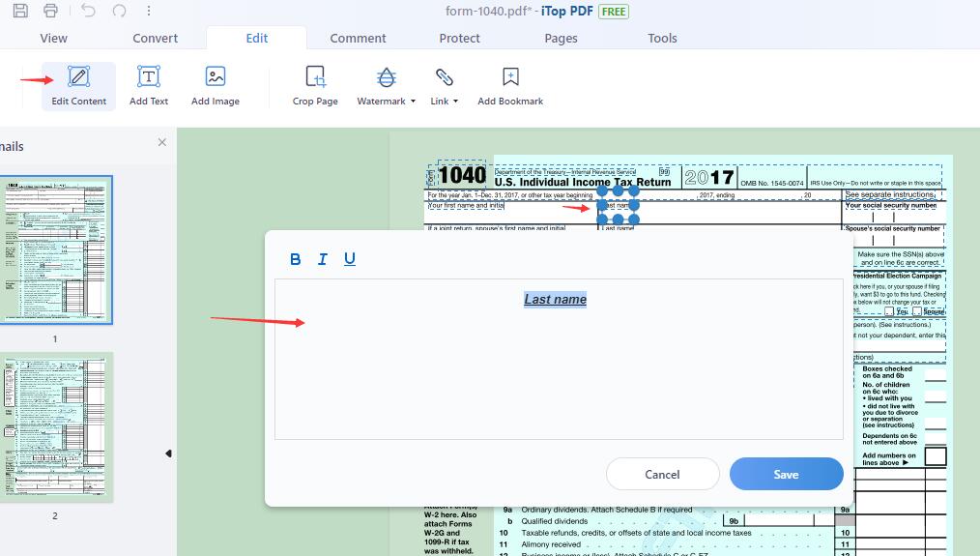This screenshot has width=980, height=556.
Task: Choose the Add Image tool
Action: pyautogui.click(x=216, y=85)
